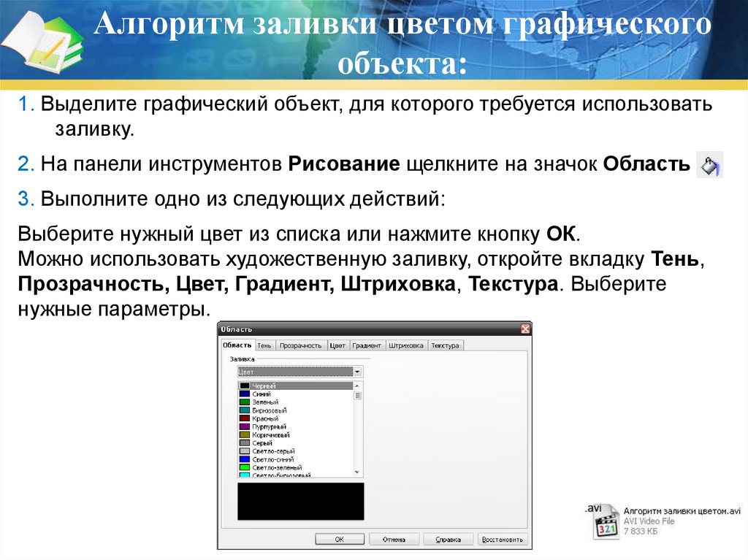Click the black color preview box

click(300, 502)
